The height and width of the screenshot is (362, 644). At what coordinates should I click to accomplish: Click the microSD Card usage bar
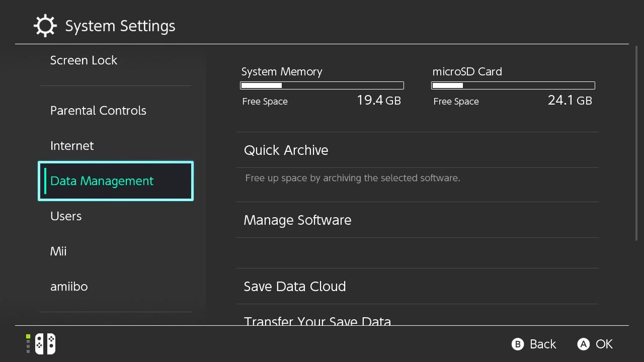click(513, 85)
